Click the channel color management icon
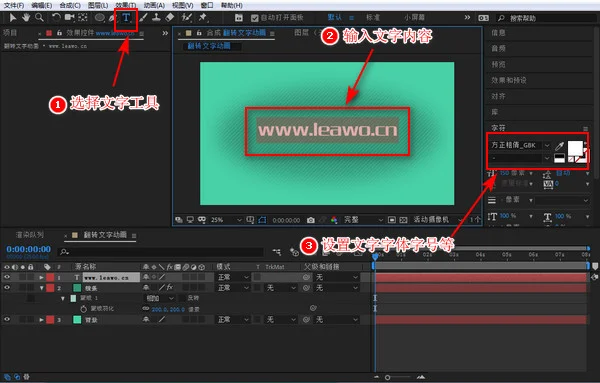Image resolution: width=600 pixels, height=383 pixels. click(334, 220)
